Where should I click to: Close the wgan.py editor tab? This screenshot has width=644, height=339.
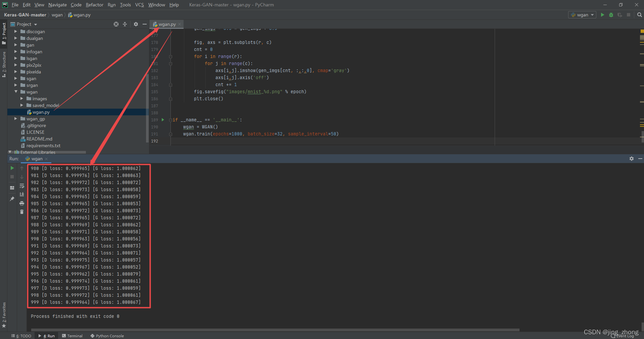coord(180,24)
